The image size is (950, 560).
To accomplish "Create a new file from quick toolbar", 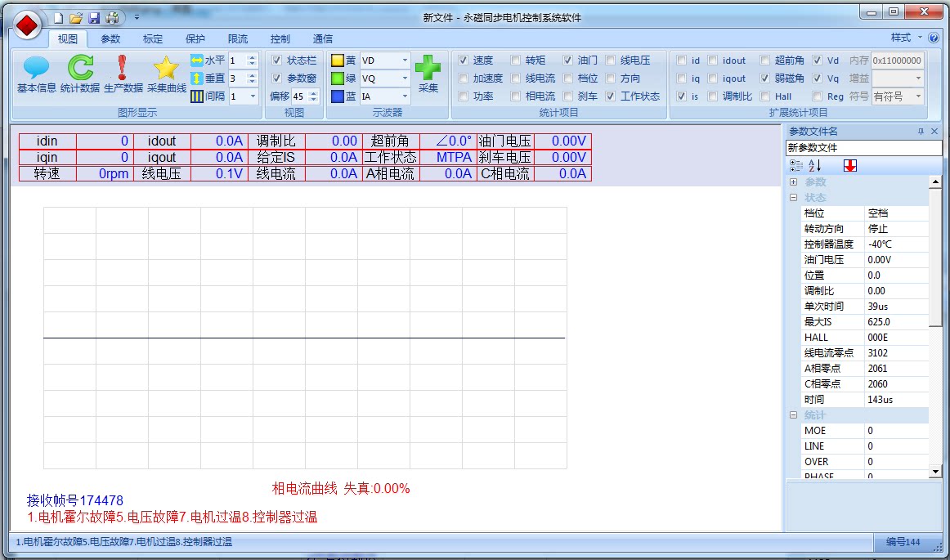I will click(x=58, y=17).
